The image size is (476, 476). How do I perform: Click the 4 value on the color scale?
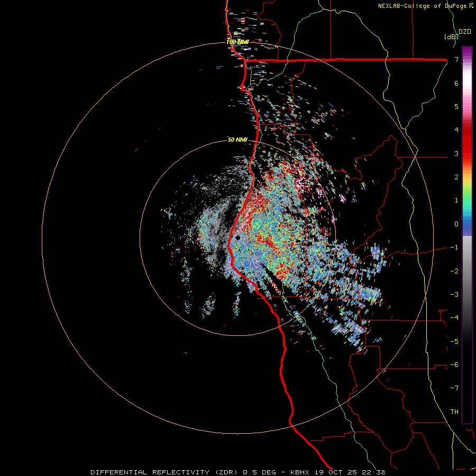[x=456, y=130]
